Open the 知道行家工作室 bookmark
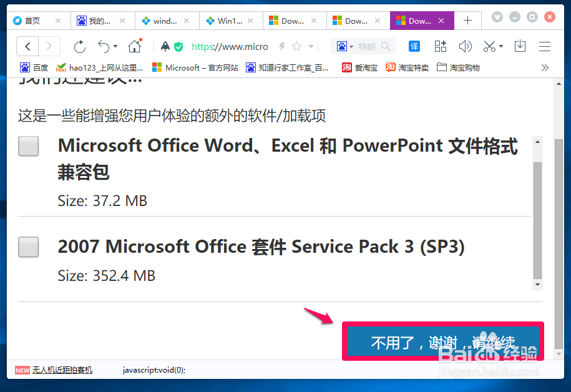 click(x=287, y=68)
